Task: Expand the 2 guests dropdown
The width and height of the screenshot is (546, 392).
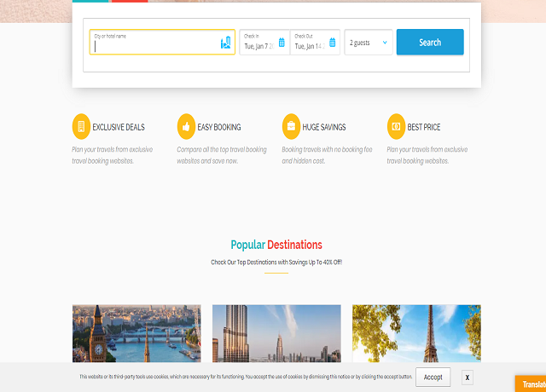Action: pyautogui.click(x=369, y=43)
